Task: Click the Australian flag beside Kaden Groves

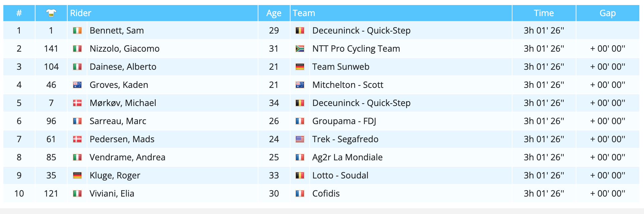Action: [77, 85]
